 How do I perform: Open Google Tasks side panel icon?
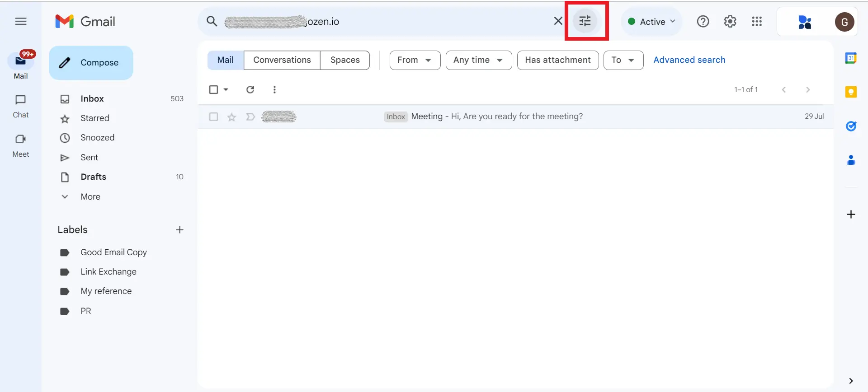[x=851, y=126]
